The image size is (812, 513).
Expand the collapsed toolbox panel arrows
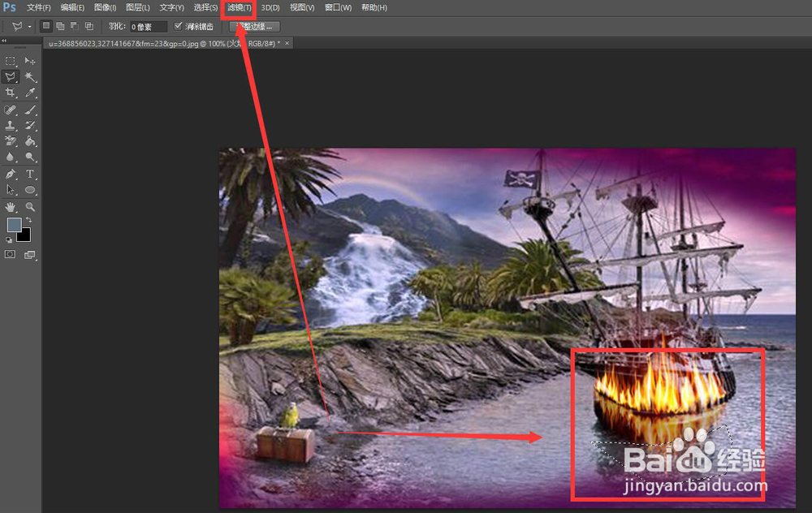[4, 41]
